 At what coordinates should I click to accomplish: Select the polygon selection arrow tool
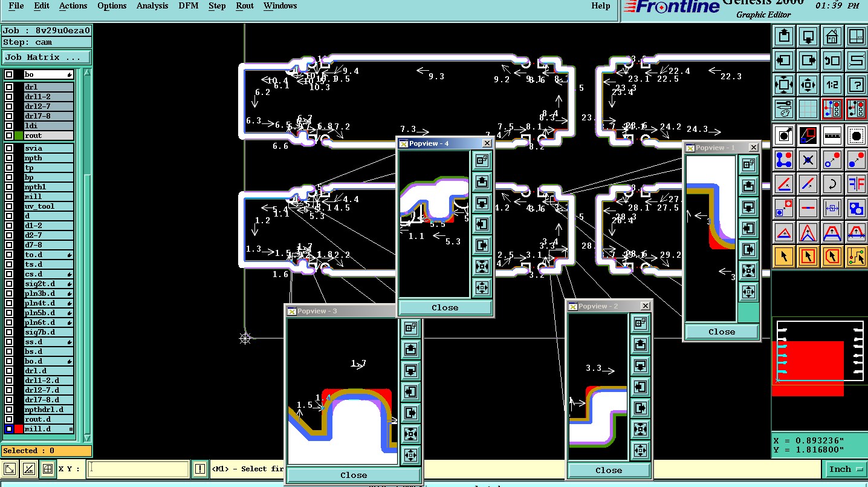tap(832, 256)
